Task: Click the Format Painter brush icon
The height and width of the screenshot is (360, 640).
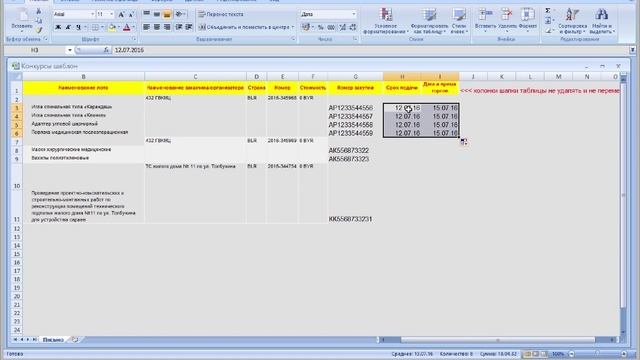Action: coord(38,29)
